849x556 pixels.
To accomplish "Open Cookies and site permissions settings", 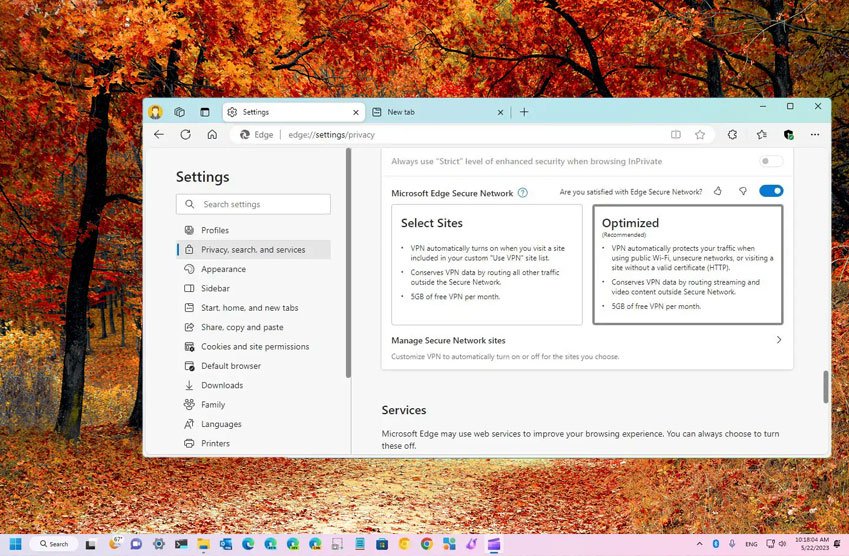I will (254, 347).
